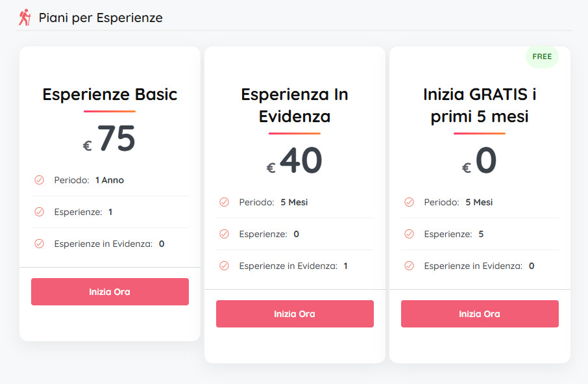
Task: Click check icon for Basic Esperienze in Evidenza
Action: click(x=39, y=244)
